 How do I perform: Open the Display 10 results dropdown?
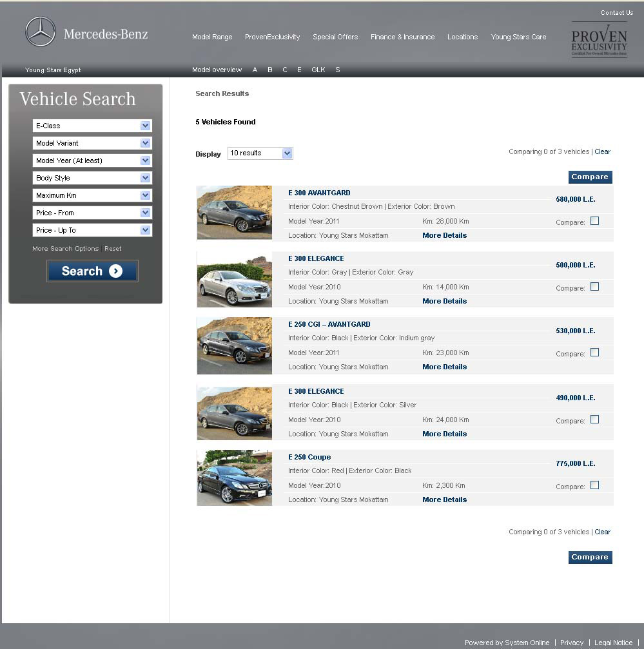tap(260, 153)
